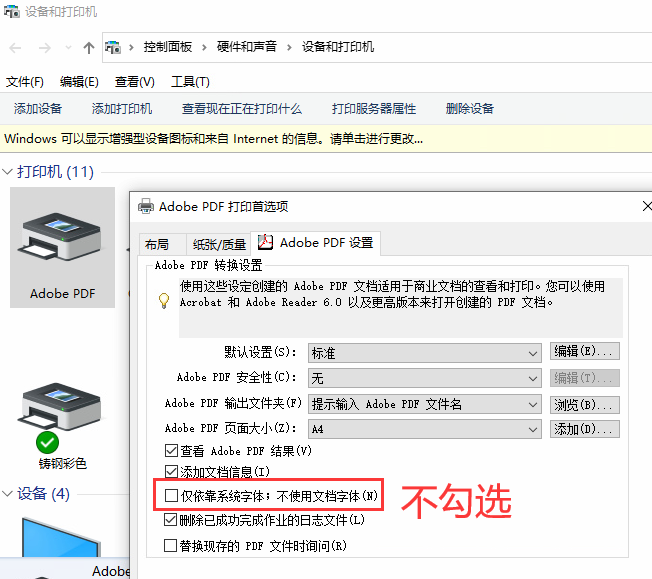Uncheck 添加文档信息(I) checkbox
This screenshot has height=579, width=652.
click(x=171, y=471)
